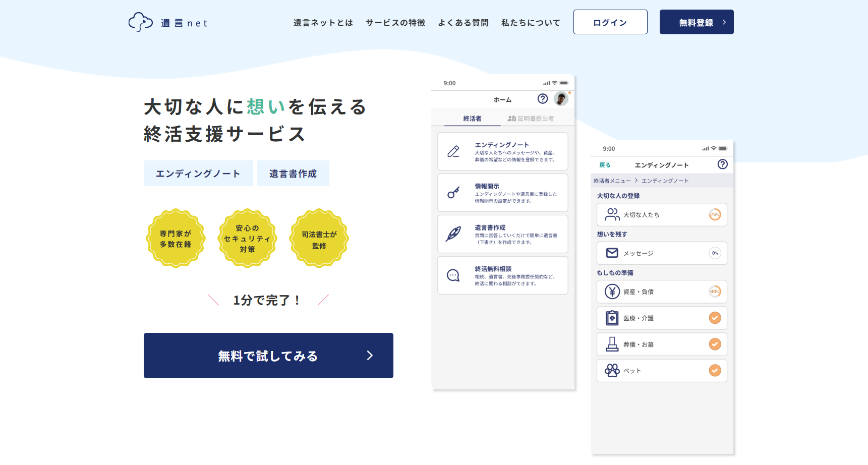Click the breadcrumb chevron after 終活者メニュー
Image resolution: width=868 pixels, height=465 pixels.
pos(636,181)
